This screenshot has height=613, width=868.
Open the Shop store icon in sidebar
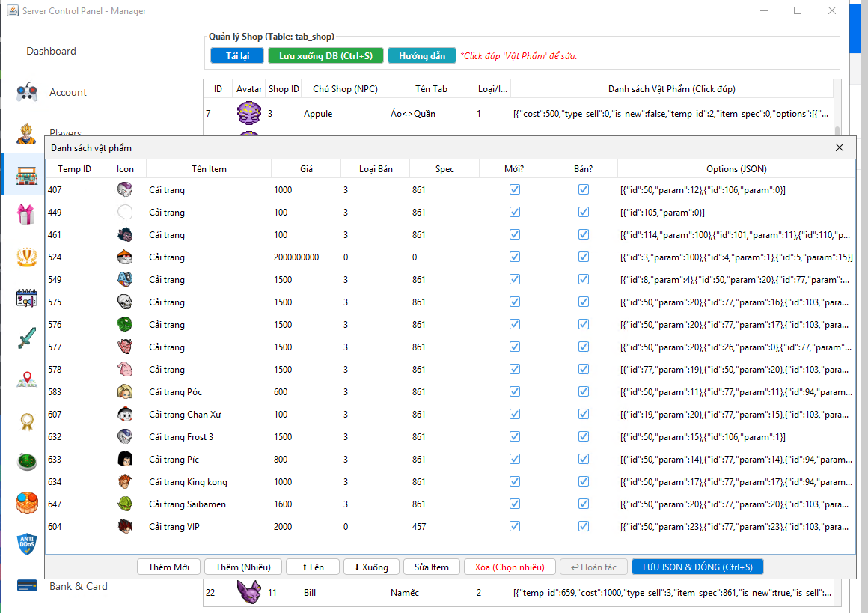click(x=27, y=174)
